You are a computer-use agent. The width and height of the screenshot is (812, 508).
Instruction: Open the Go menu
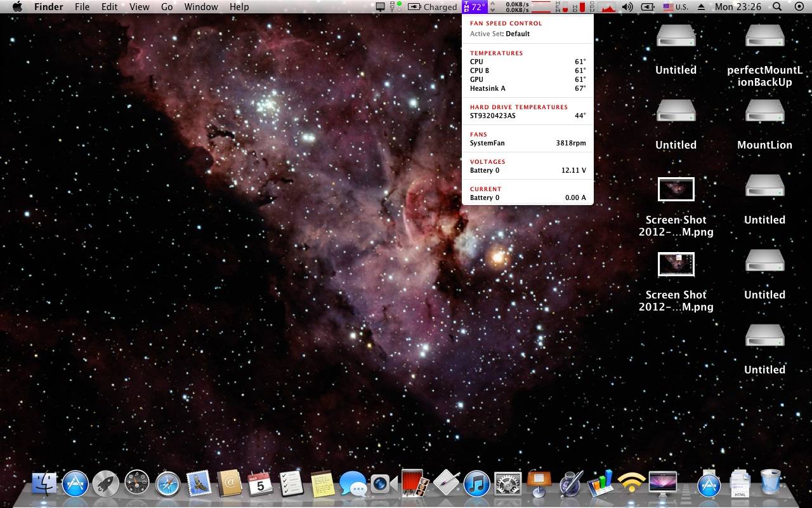pos(167,7)
